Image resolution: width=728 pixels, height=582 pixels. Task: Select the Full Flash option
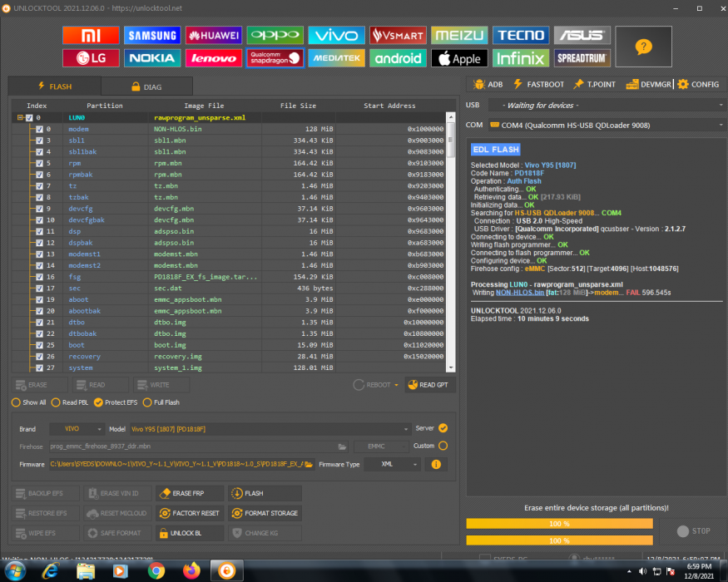[161, 402]
